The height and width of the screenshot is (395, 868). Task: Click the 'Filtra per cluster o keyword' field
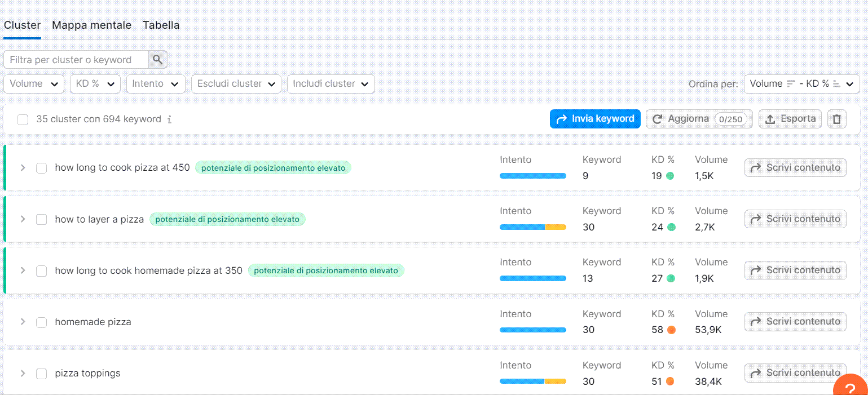coord(76,59)
